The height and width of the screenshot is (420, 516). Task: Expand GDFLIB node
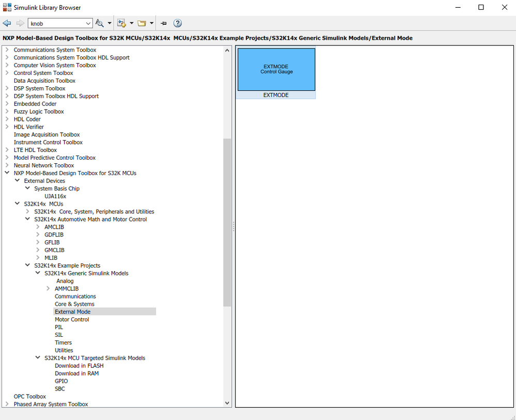coord(38,235)
